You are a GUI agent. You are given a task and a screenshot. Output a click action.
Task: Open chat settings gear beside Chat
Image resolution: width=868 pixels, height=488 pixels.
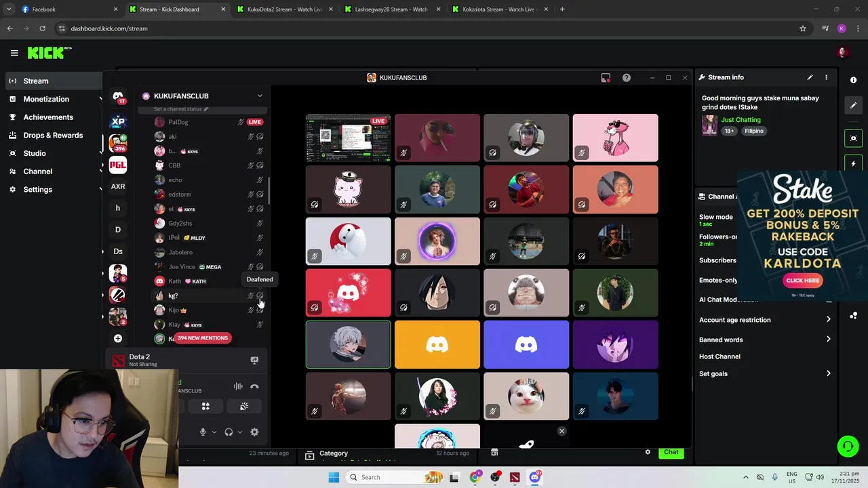pyautogui.click(x=648, y=452)
